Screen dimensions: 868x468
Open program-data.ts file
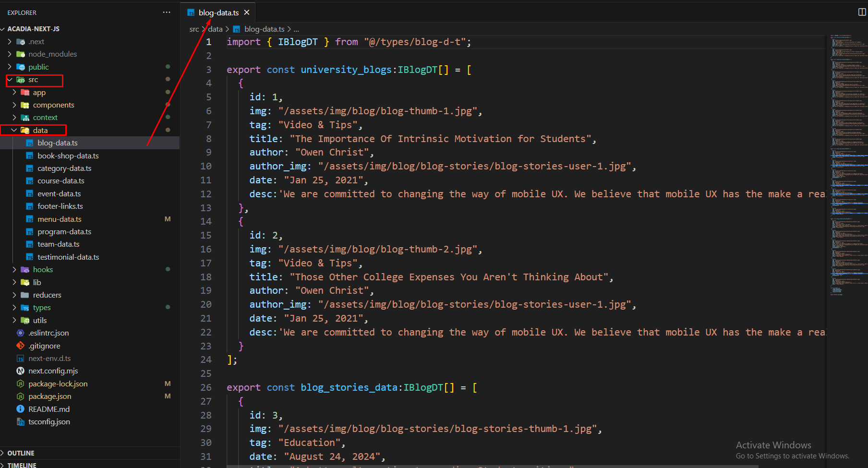(x=64, y=232)
